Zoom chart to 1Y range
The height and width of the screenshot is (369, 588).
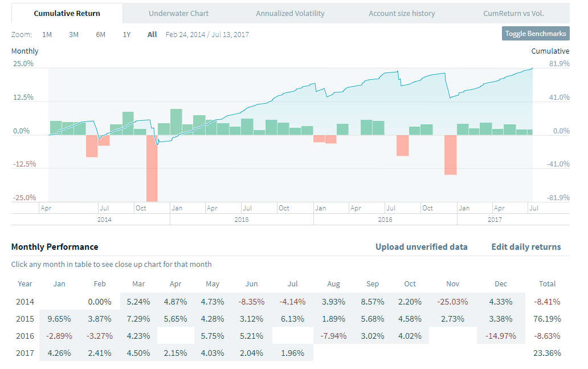126,34
